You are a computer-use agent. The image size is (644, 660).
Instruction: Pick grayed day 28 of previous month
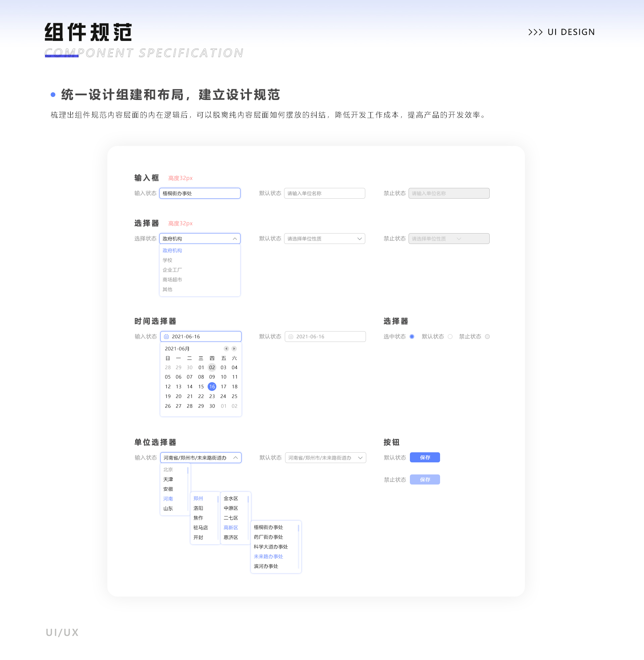(168, 367)
